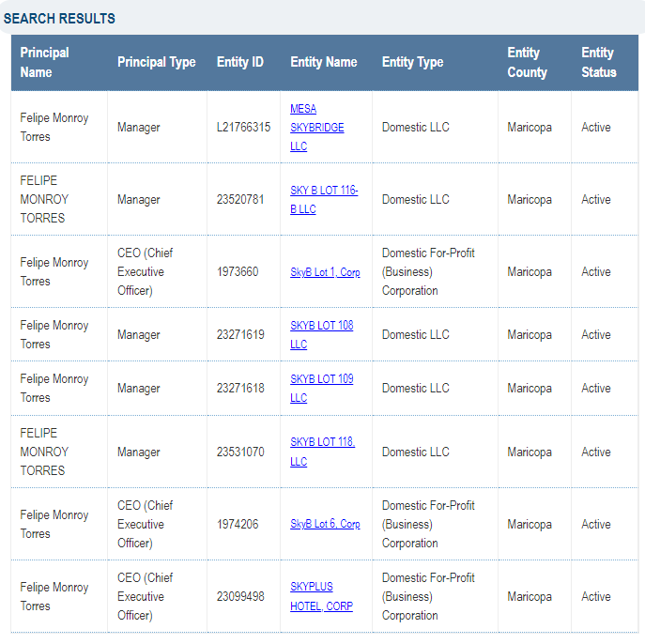Open the MESA SKYBRIDGE LLC entity link
The width and height of the screenshot is (645, 644).
point(316,128)
